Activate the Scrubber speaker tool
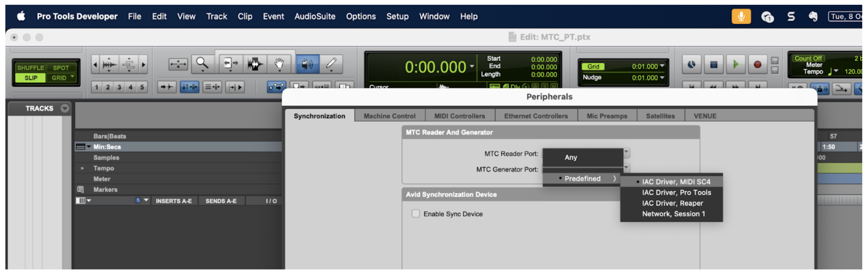Image resolution: width=868 pixels, height=273 pixels. pos(307,64)
